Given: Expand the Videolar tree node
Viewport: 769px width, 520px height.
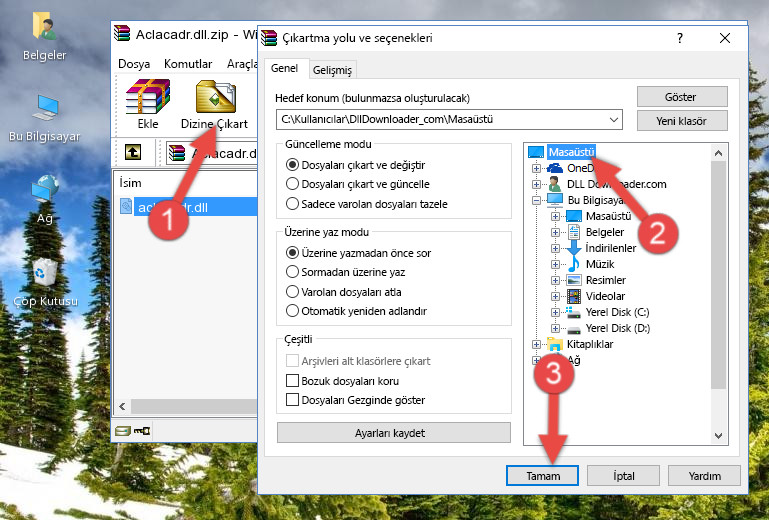Looking at the screenshot, I should 555,296.
